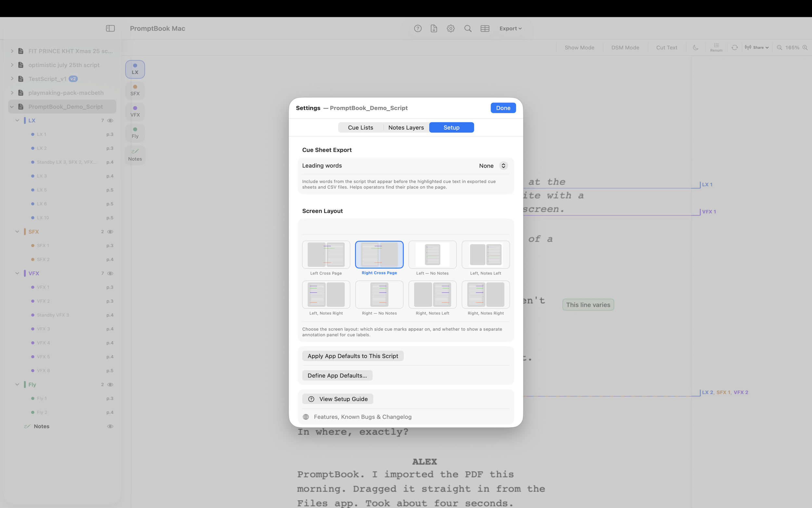The height and width of the screenshot is (508, 812).
Task: Select the Setup tab
Action: tap(451, 128)
